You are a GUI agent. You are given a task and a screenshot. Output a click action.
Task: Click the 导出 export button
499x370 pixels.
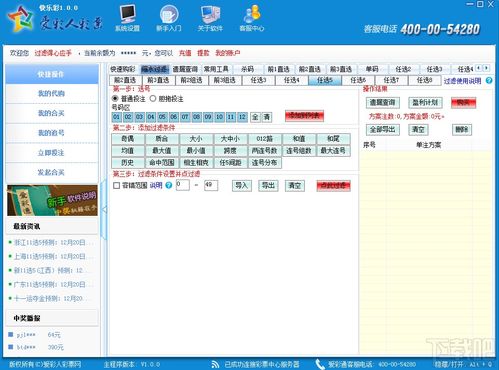[268, 185]
